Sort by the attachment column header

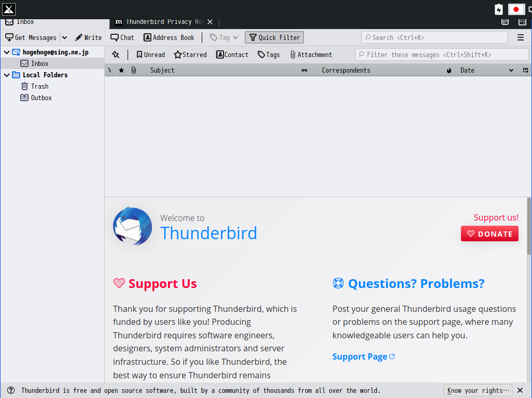click(134, 70)
